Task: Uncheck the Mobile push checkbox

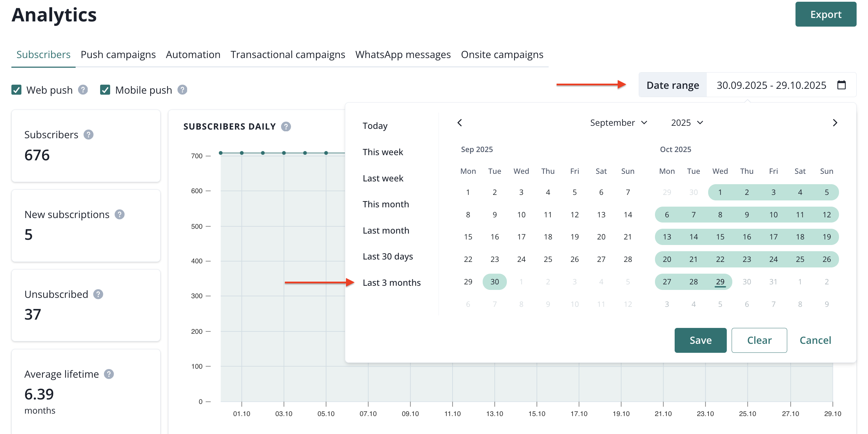Action: (x=105, y=90)
